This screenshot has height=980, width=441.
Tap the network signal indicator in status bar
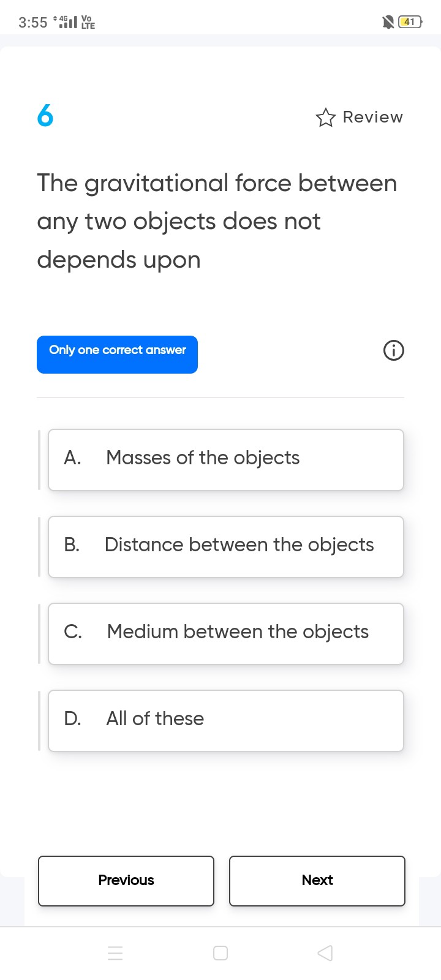point(69,21)
